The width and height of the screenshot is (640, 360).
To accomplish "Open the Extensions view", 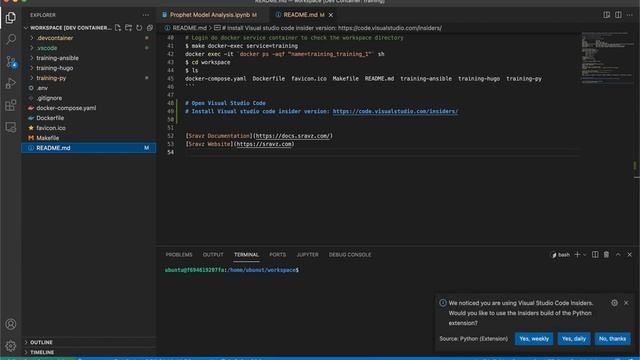I will (11, 105).
